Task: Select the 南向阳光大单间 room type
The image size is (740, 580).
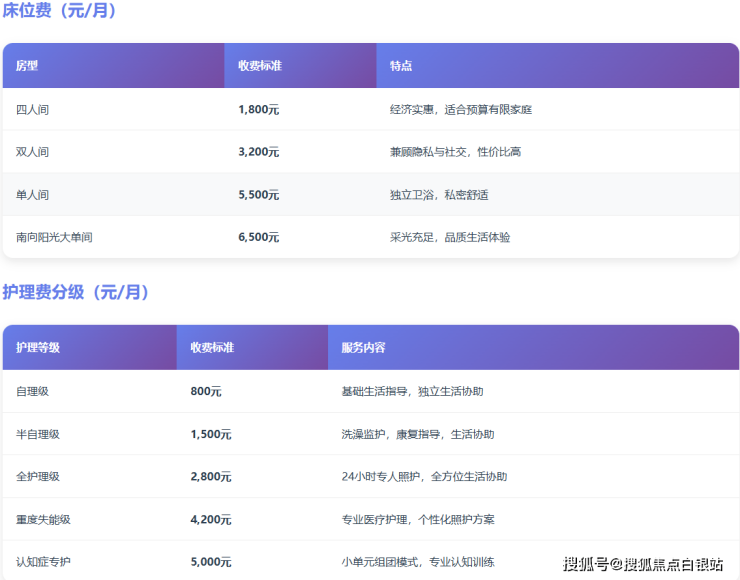Action: 55,237
